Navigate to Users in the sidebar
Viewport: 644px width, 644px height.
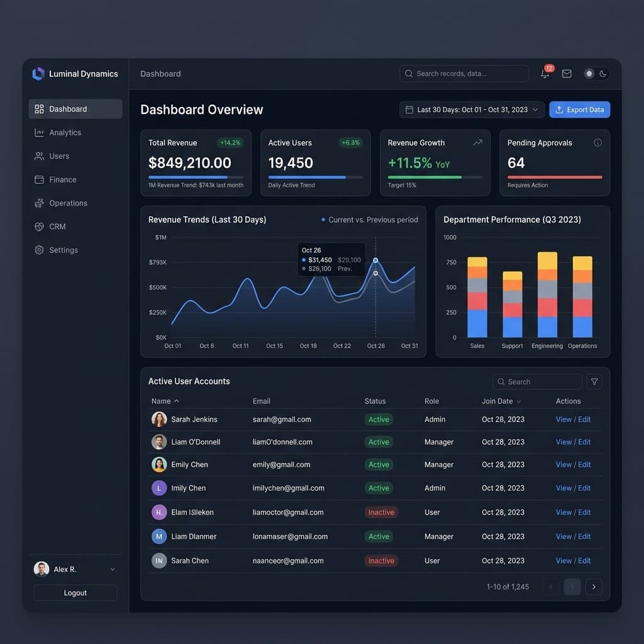75,156
